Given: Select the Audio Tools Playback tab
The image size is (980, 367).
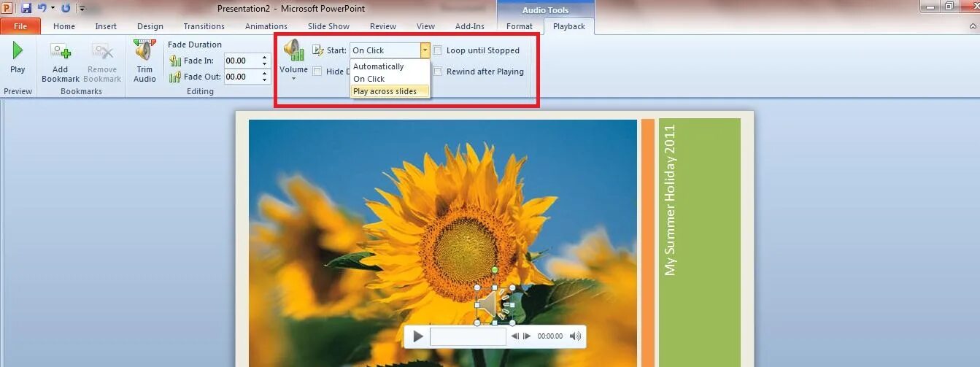Looking at the screenshot, I should [569, 26].
